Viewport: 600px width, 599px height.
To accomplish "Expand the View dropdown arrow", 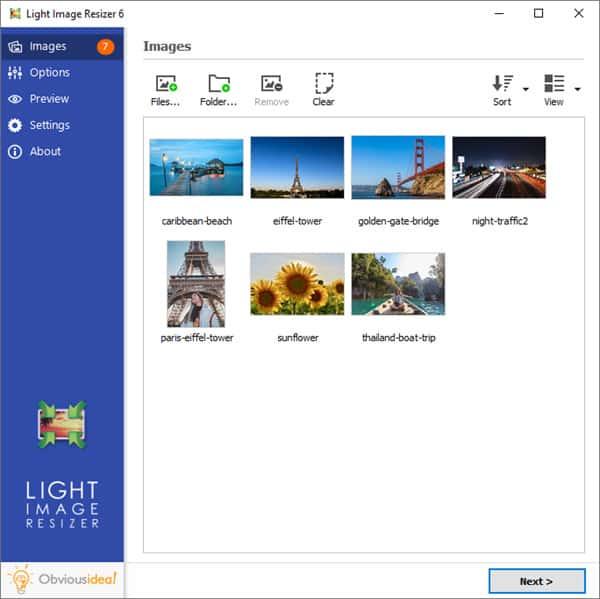I will [x=578, y=89].
